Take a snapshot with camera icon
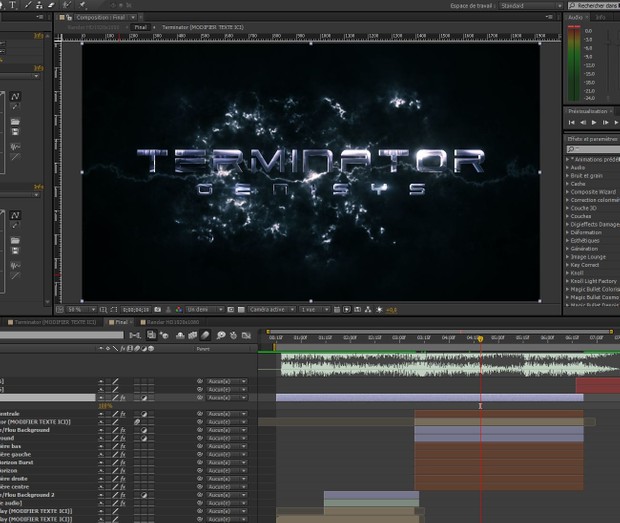Image resolution: width=620 pixels, height=523 pixels. click(x=158, y=310)
